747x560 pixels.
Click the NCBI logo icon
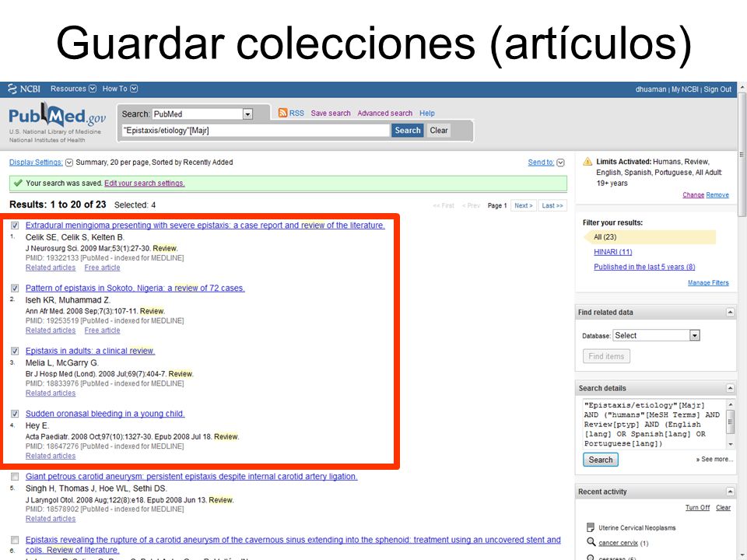12,89
